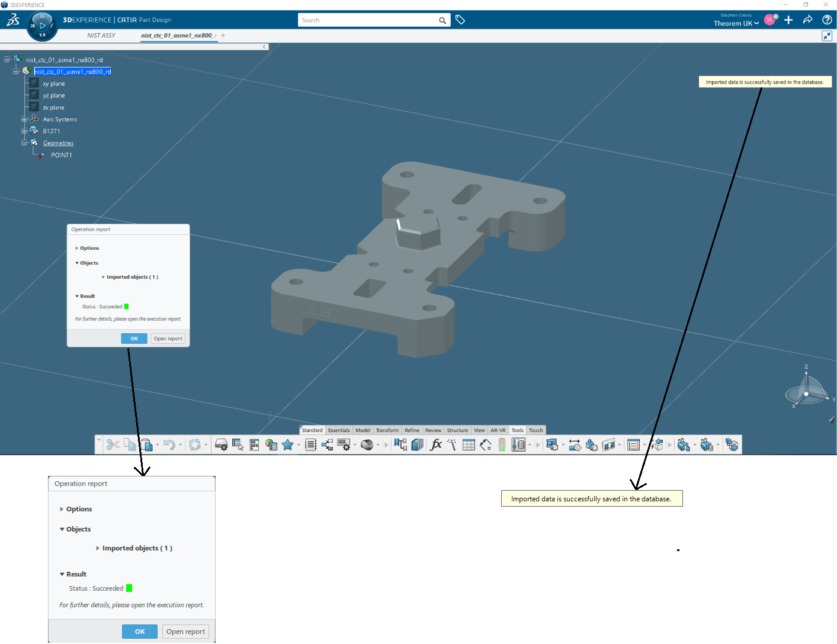Click the drive-with-gear icon in the toolbar
Viewport: 837px width, 644px height.
221,445
